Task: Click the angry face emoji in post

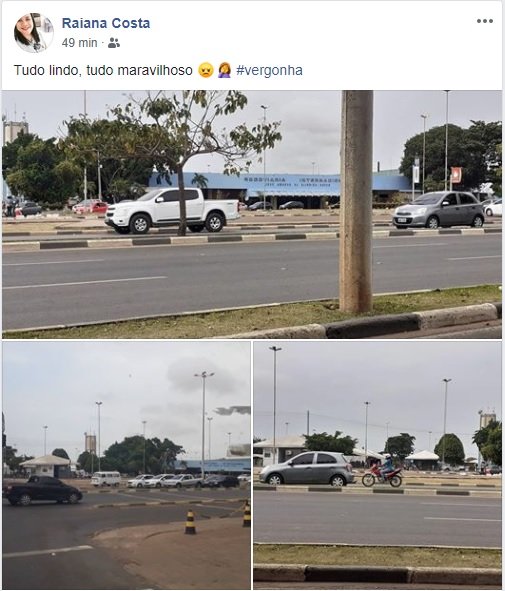Action: 206,70
